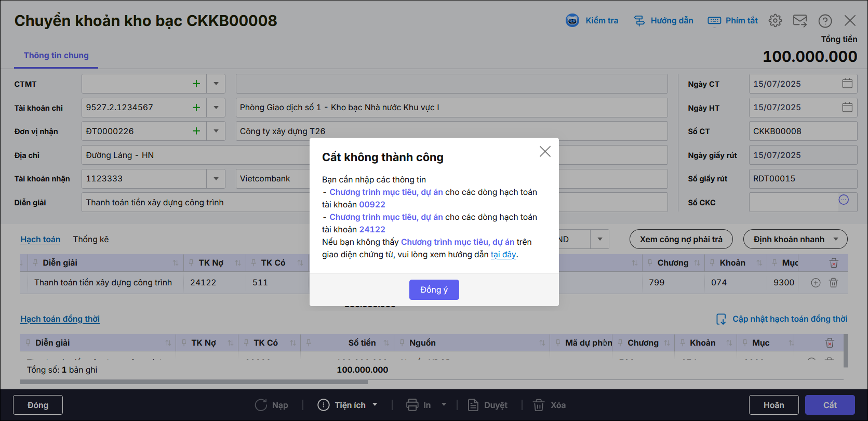The width and height of the screenshot is (868, 421).
Task: Switch to the Hạch toán tab
Action: [x=41, y=240]
